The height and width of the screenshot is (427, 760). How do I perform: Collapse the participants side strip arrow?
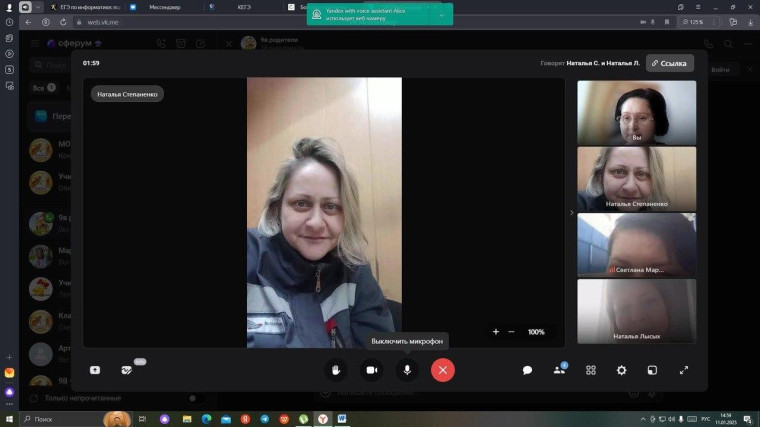[x=571, y=213]
